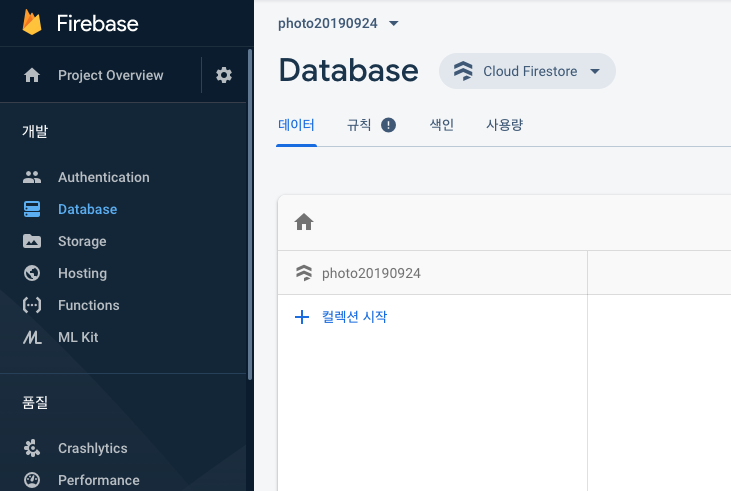Open Performance in the sidebar
The image size is (731, 491).
point(99,480)
